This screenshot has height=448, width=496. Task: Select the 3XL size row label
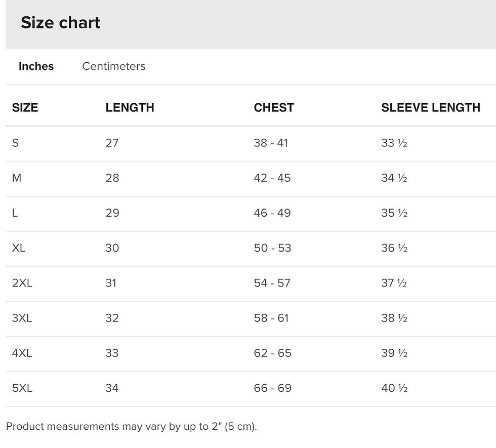point(22,318)
